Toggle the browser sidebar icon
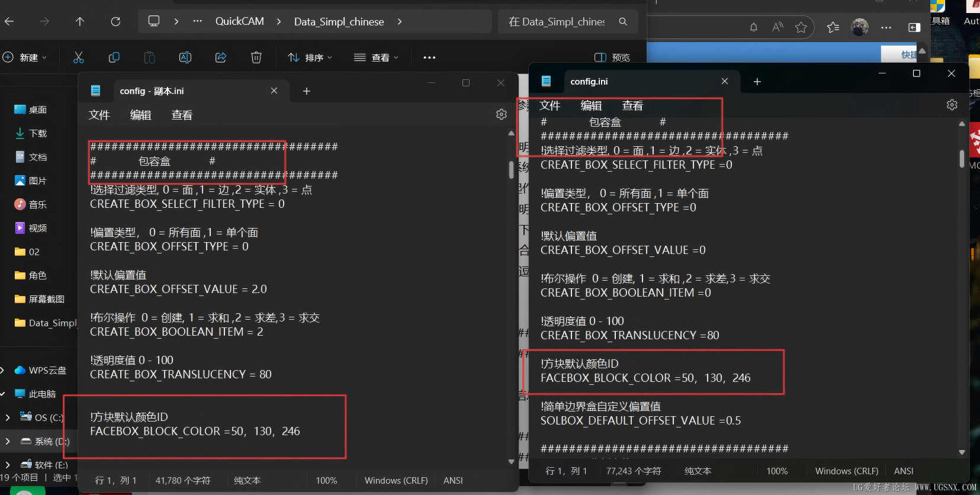 (914, 27)
